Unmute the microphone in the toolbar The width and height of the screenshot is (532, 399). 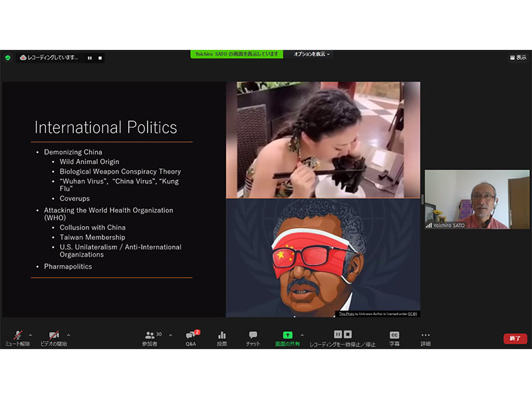coord(17,335)
